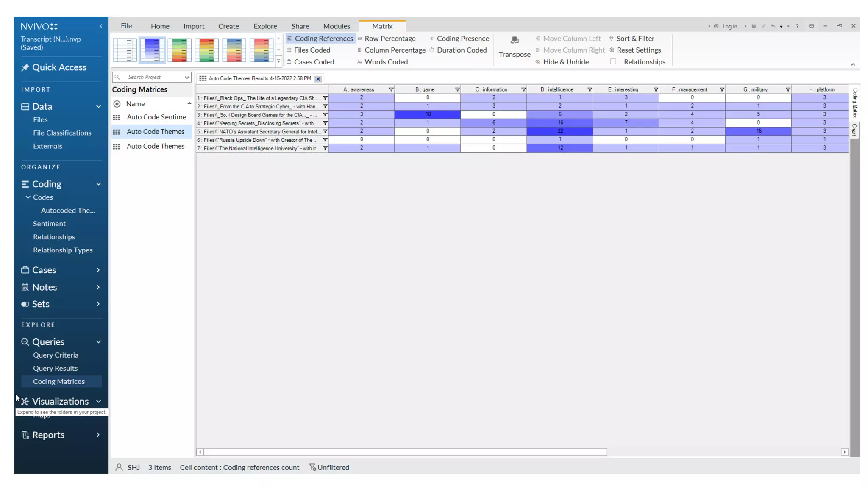Enable the Relationships checkbox
Image resolution: width=868 pixels, height=488 pixels.
(613, 62)
